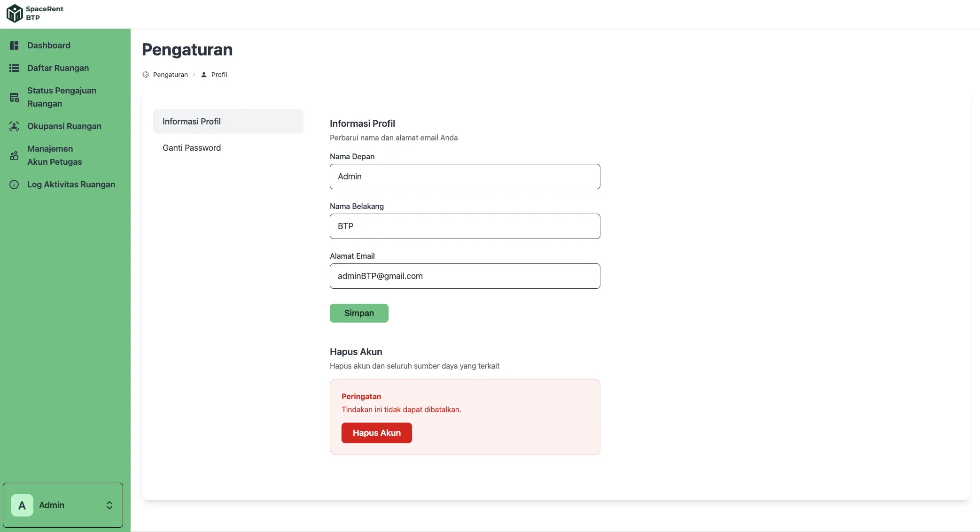Click the Informasi Profil section heading

pos(362,123)
